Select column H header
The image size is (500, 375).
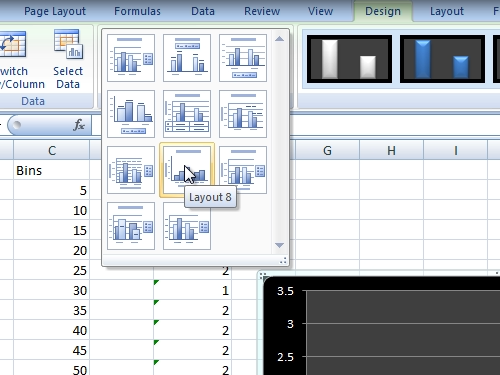[x=391, y=150]
